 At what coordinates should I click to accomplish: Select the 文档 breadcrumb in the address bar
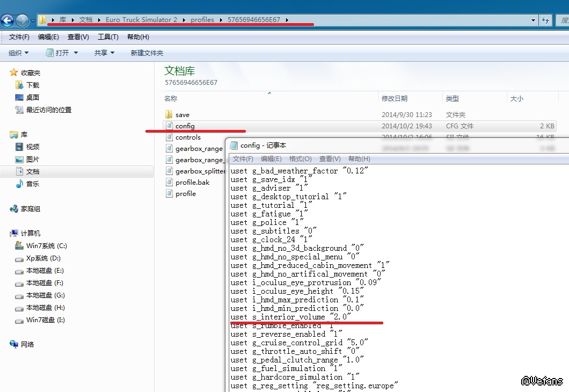pos(86,19)
